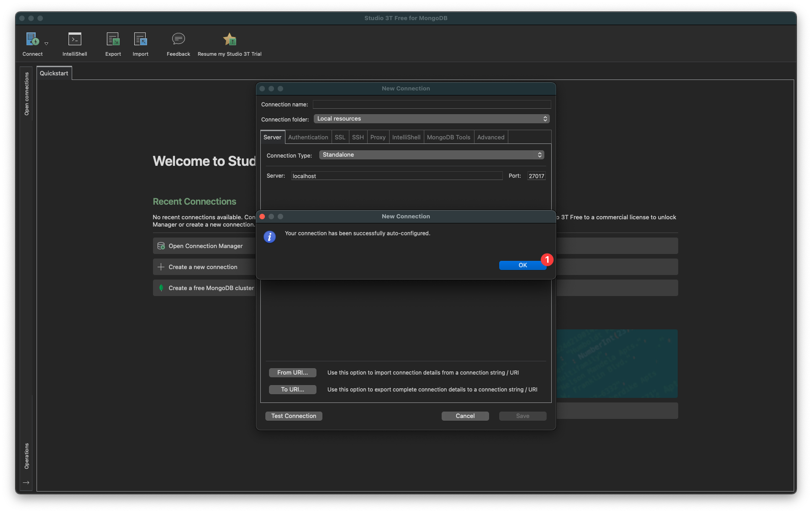Click the Recent Connections heading
This screenshot has width=812, height=513.
pos(195,201)
